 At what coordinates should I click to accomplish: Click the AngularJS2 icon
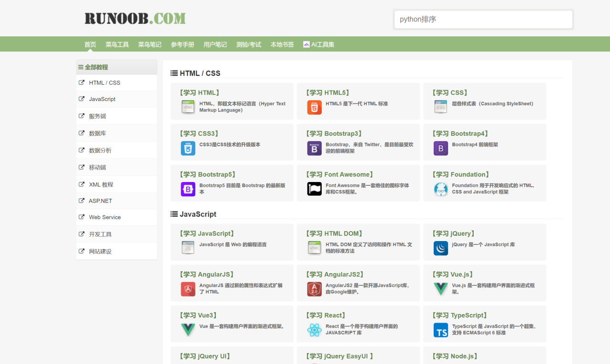(314, 289)
